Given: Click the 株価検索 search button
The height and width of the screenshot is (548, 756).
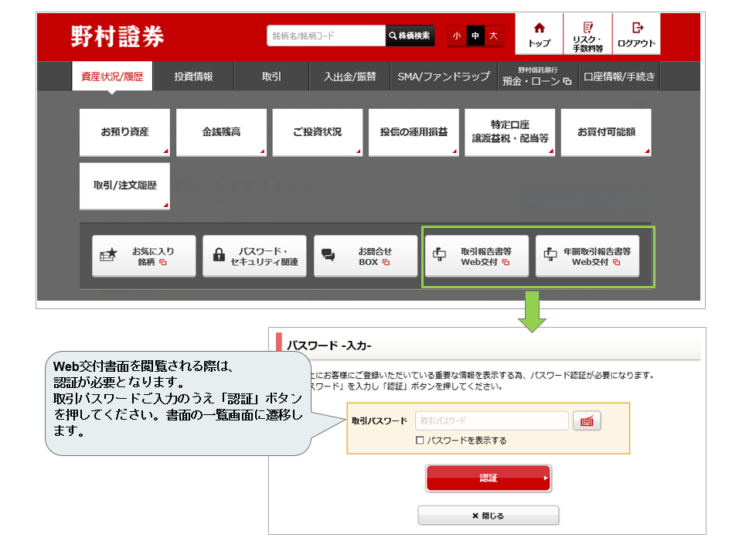Looking at the screenshot, I should point(410,36).
